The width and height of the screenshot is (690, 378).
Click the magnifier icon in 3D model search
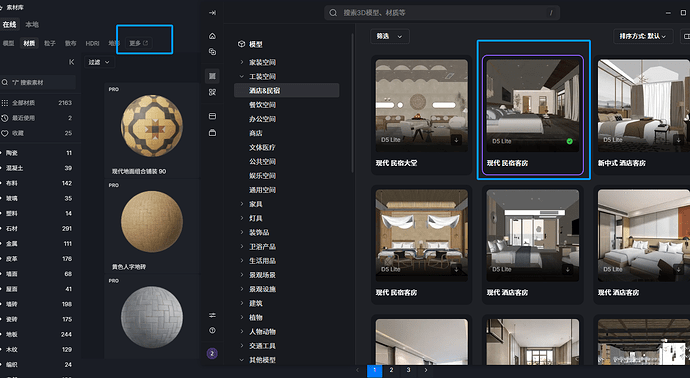click(x=334, y=13)
